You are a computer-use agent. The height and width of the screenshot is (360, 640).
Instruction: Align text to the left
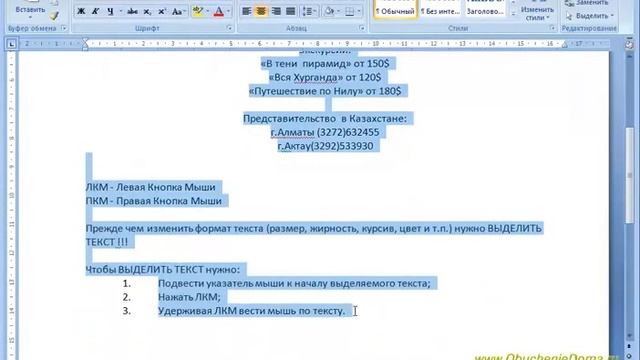[247, 11]
